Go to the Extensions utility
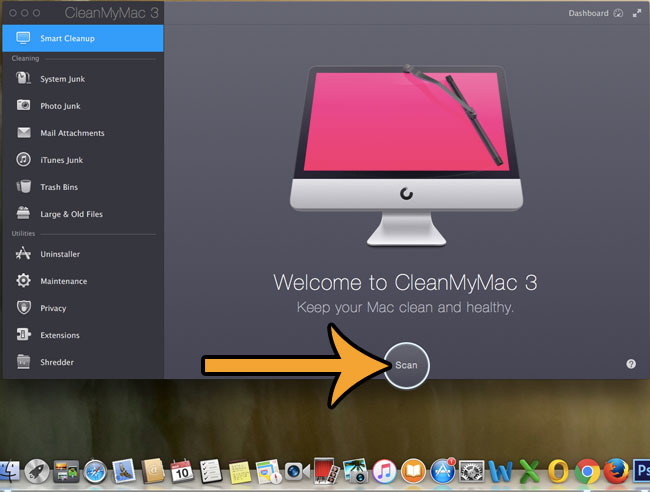650x492 pixels. pos(83,335)
